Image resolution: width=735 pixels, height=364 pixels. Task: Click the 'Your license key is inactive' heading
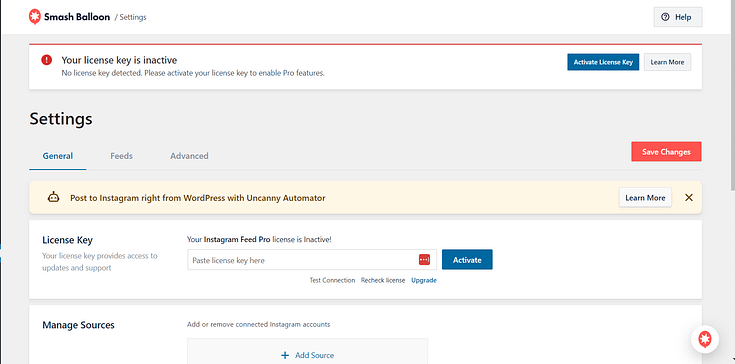coord(119,60)
